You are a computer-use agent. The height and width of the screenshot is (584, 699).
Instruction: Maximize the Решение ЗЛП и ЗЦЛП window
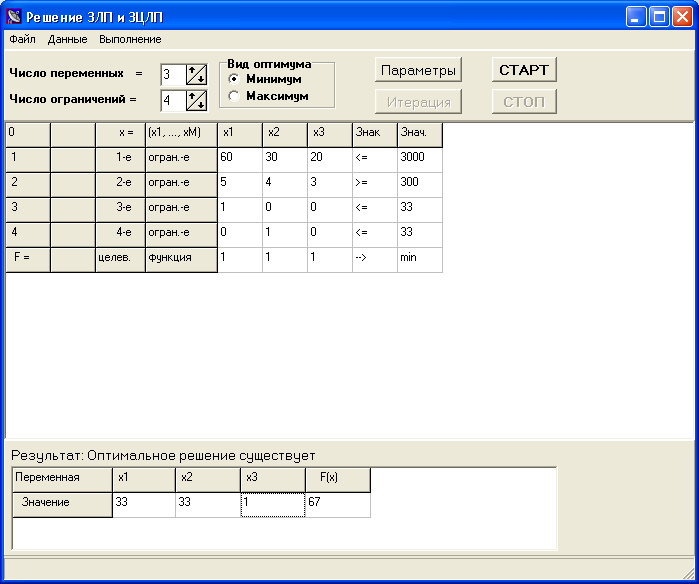[659, 16]
